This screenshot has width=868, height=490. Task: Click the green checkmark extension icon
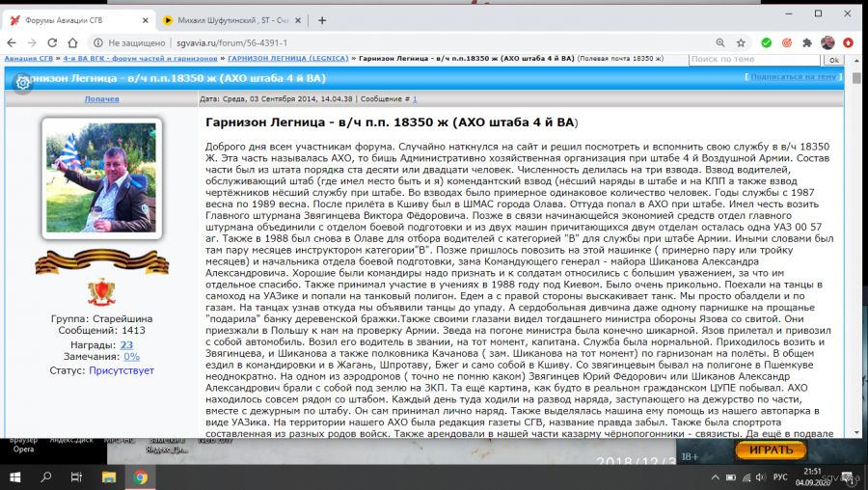[767, 42]
